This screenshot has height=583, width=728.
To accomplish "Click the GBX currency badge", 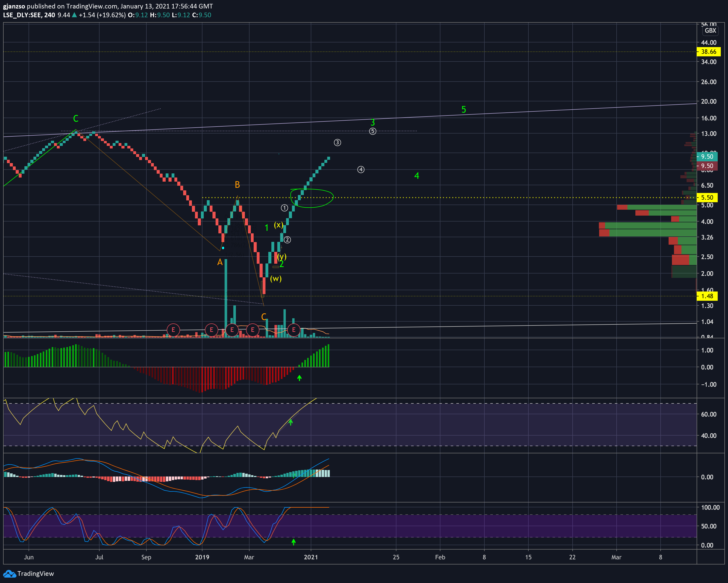I will [x=711, y=30].
